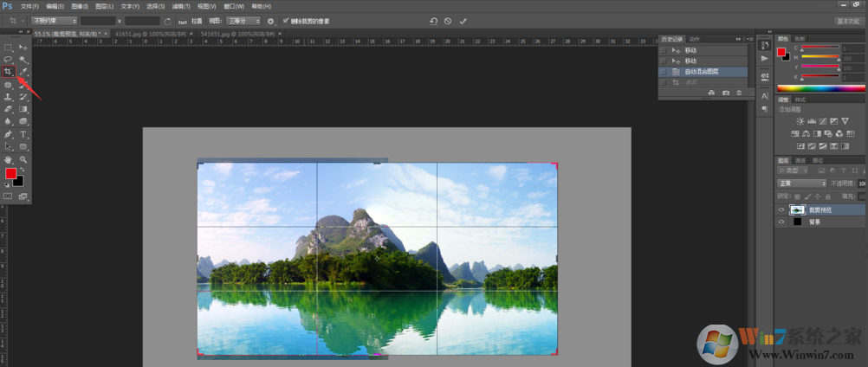Click the 拉直 straighten button
The width and height of the screenshot is (868, 367).
point(197,20)
